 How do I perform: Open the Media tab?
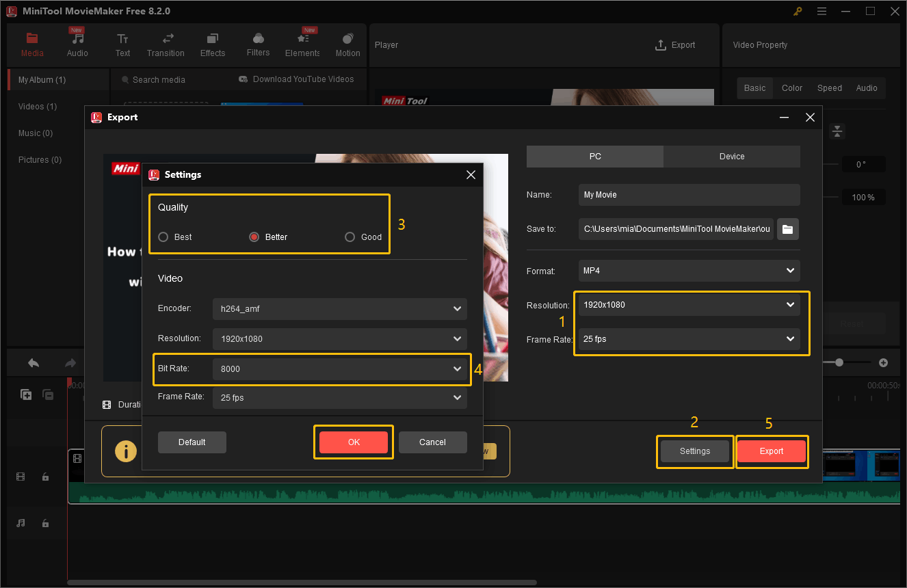[x=32, y=45]
